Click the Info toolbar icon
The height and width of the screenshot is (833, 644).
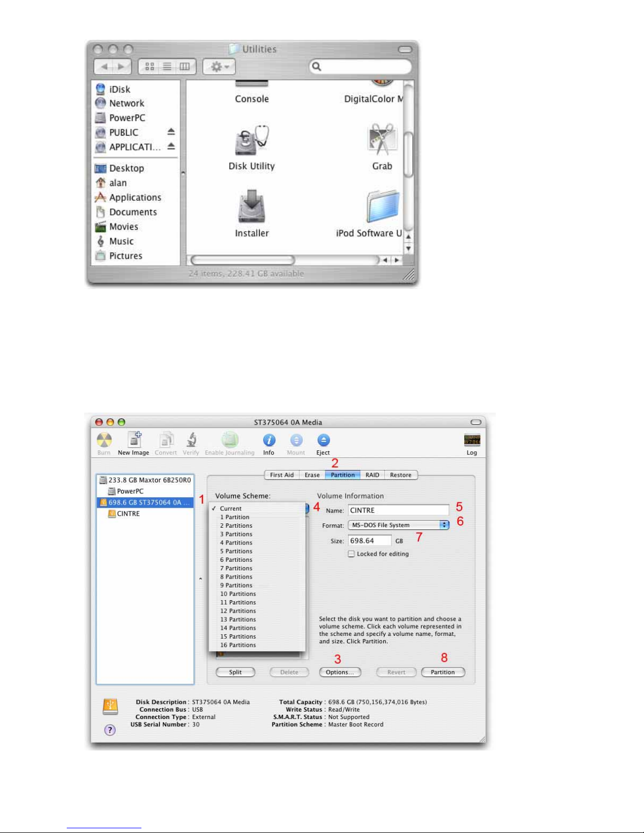click(x=269, y=444)
